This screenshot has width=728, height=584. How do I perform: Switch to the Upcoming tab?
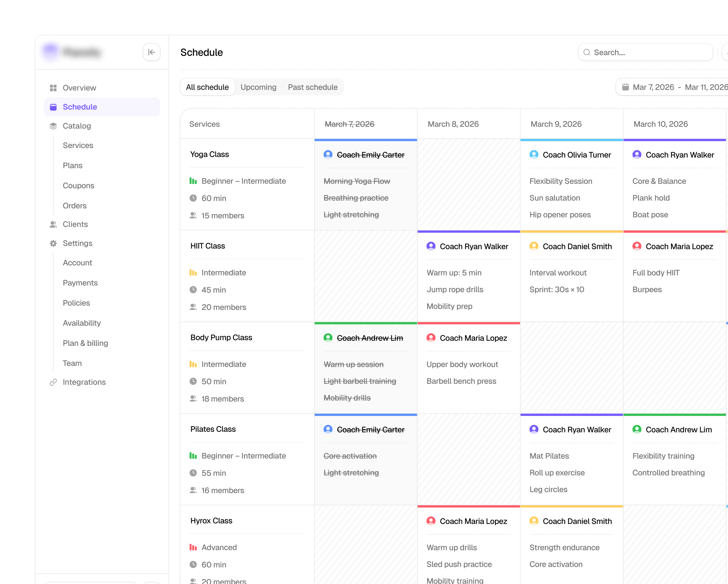point(258,87)
